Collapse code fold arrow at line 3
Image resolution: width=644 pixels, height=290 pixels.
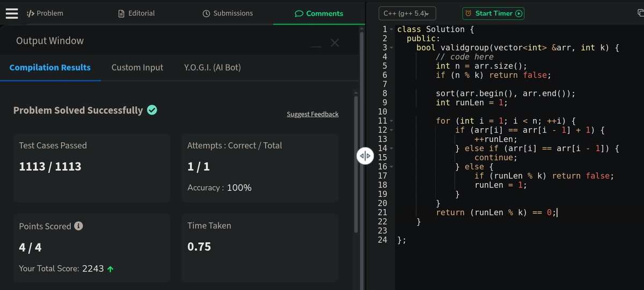(392, 48)
